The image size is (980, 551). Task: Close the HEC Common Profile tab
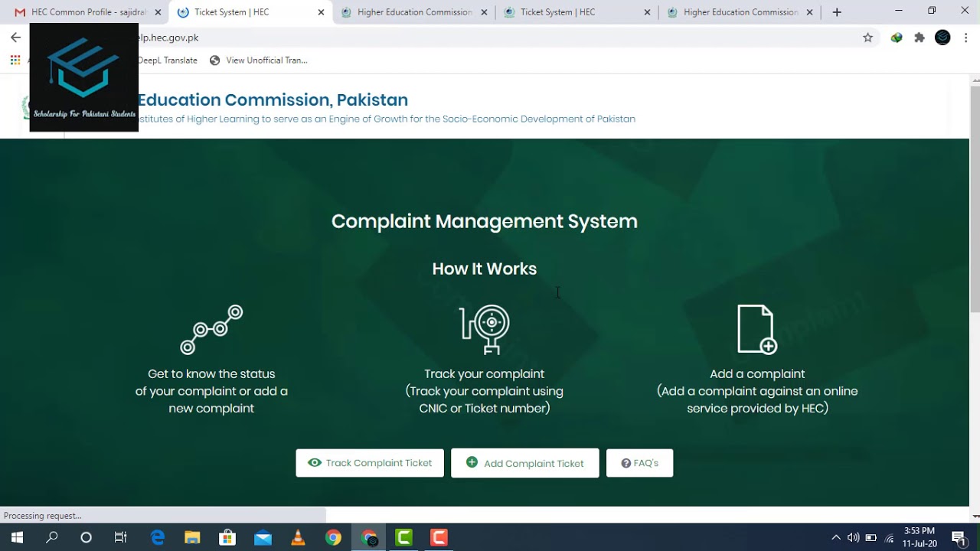pos(158,12)
